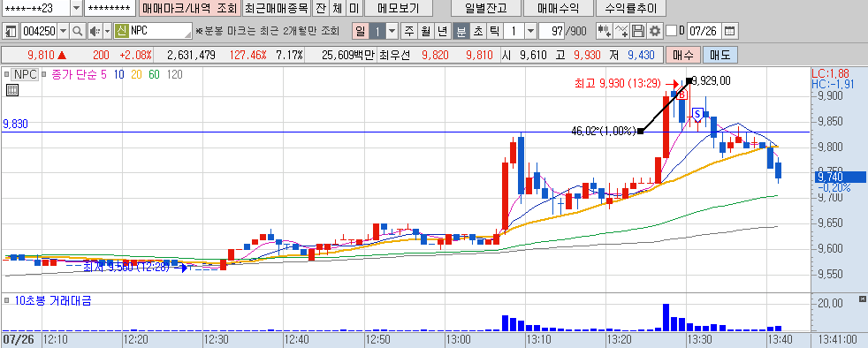Click small square beside 10초봉 거래대금 label
This screenshot has width=868, height=348.
[x=7, y=301]
